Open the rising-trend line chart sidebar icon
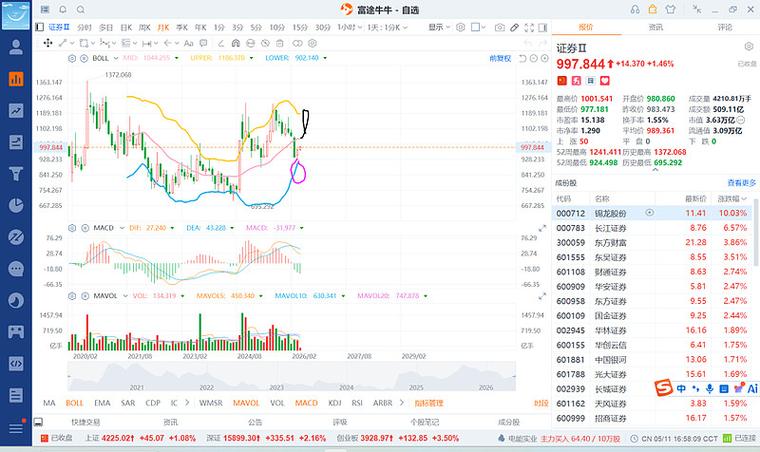Viewport: 760px width, 452px height. (x=16, y=110)
